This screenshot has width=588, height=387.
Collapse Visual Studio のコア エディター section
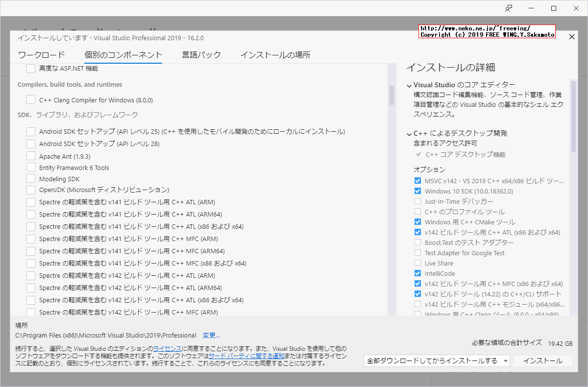[x=409, y=84]
